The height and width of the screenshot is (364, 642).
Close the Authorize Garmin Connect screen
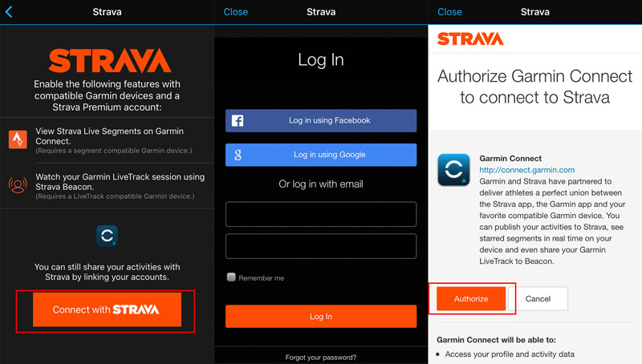click(x=449, y=12)
